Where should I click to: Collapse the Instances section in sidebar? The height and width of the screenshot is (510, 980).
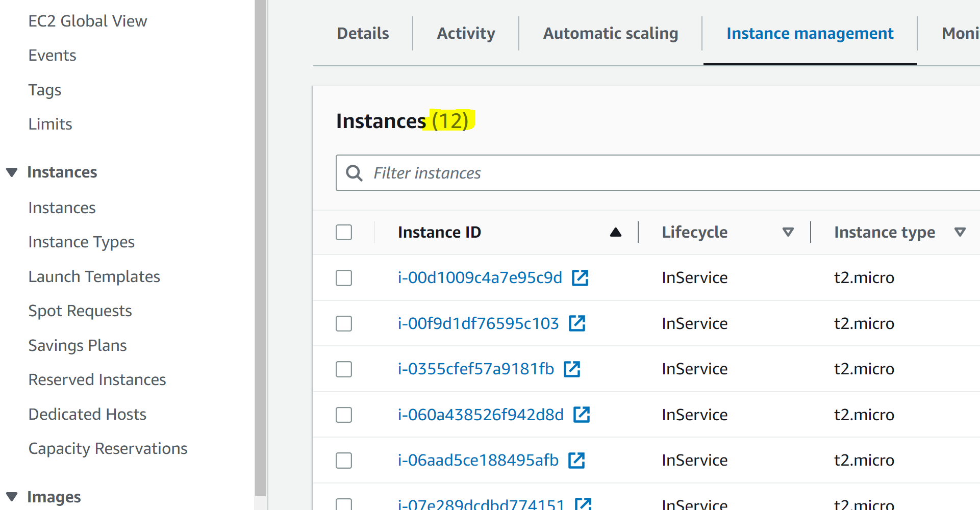click(x=12, y=172)
